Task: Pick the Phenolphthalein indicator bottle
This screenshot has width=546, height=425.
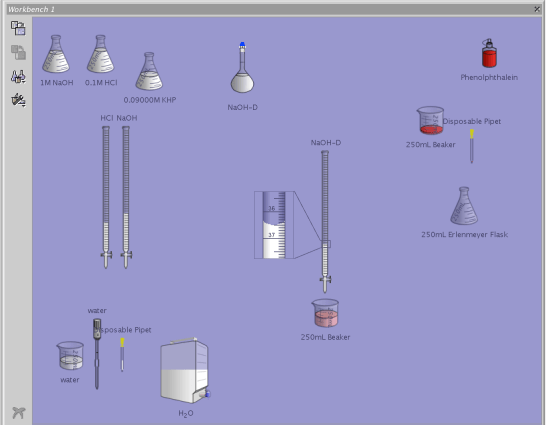Action: coord(489,53)
